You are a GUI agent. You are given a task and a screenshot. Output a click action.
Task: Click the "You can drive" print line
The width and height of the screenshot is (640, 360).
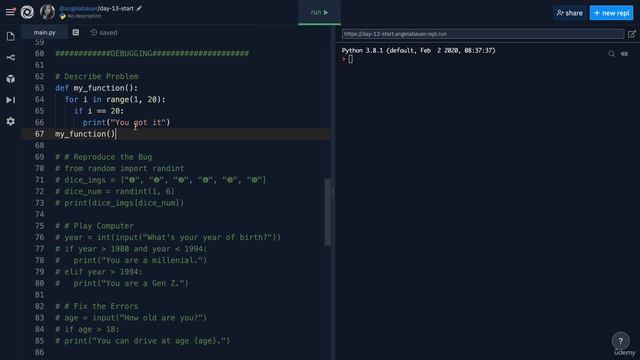tap(143, 341)
